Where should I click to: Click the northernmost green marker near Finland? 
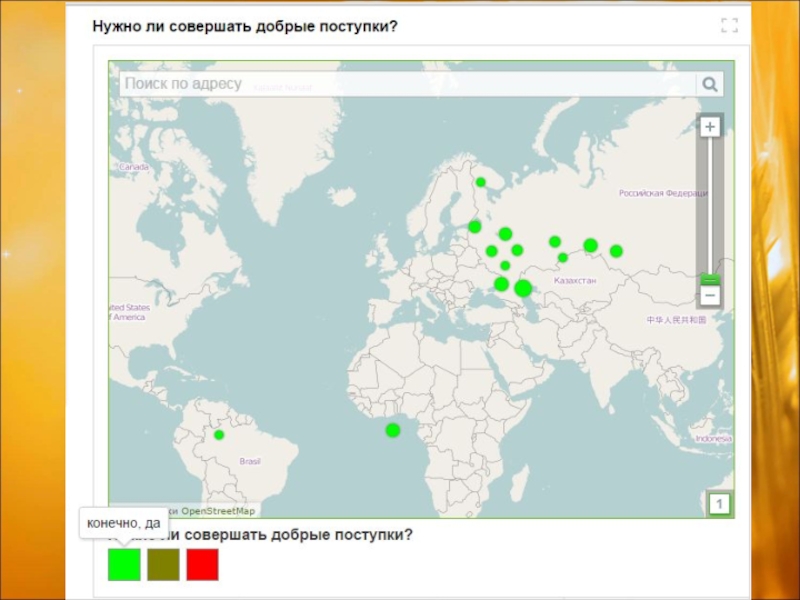(481, 182)
